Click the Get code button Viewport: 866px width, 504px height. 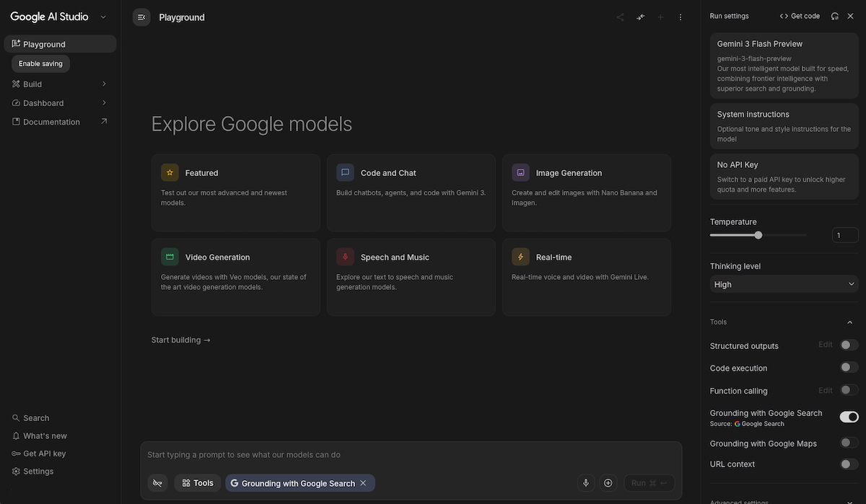pyautogui.click(x=800, y=16)
